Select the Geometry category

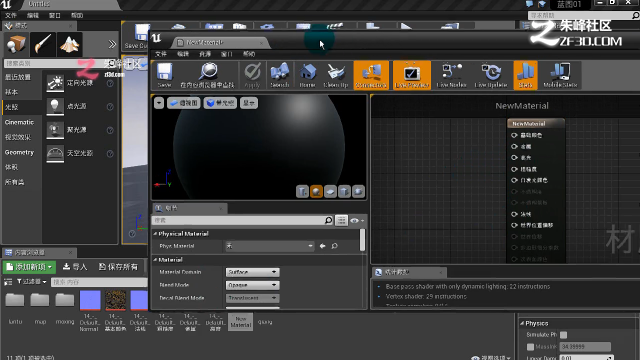19,152
